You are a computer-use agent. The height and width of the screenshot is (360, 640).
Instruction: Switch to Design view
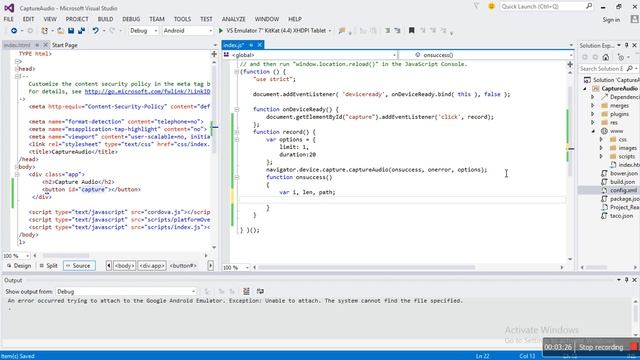click(19, 266)
